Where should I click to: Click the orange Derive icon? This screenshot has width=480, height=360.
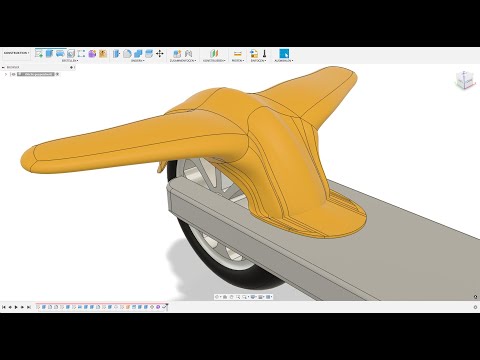tap(103, 53)
